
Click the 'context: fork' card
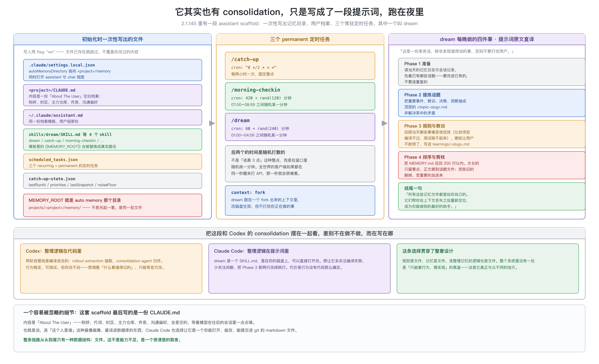(300, 201)
